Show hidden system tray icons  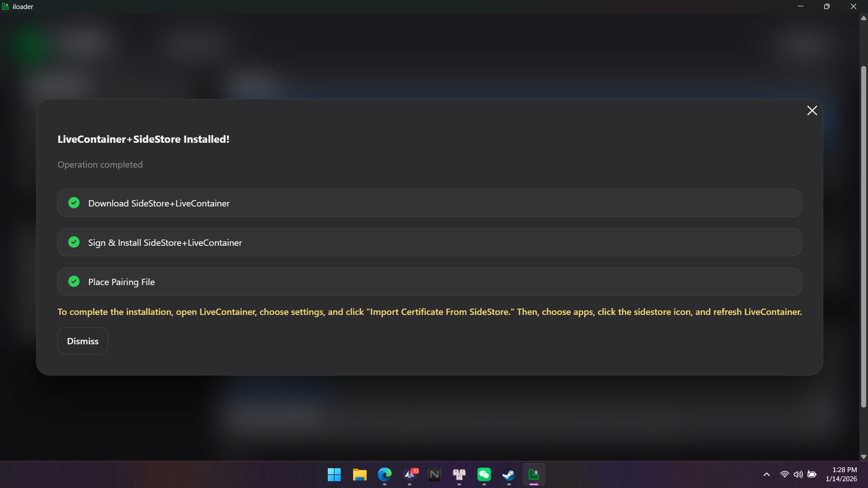pyautogui.click(x=767, y=474)
